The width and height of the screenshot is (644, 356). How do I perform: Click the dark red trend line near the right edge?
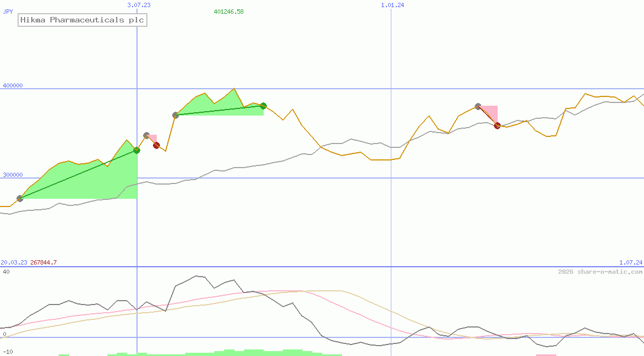(487, 115)
